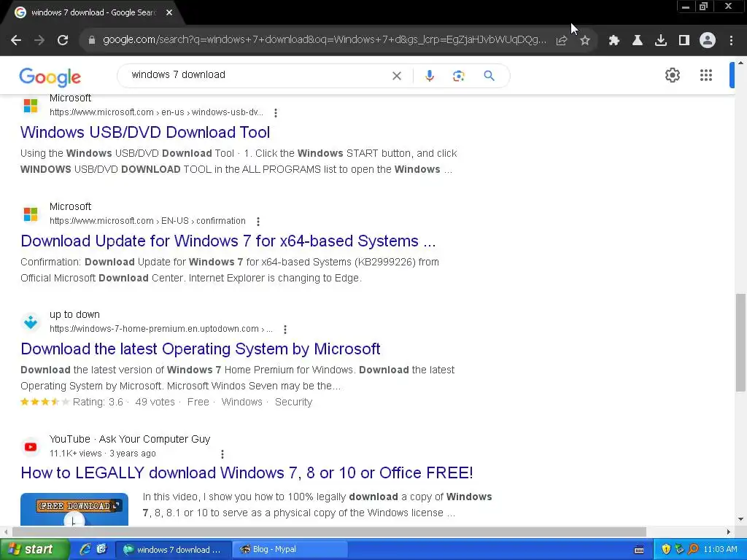Viewport: 747px width, 560px height.
Task: Click the horizontal scrollbar thumb
Action: (x=329, y=532)
